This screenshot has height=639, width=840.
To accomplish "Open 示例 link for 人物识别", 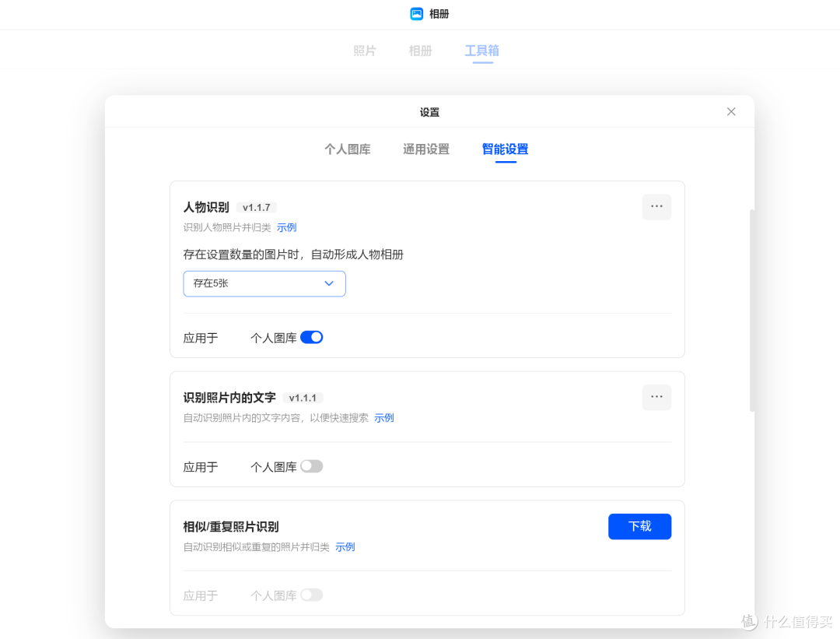I will [286, 227].
